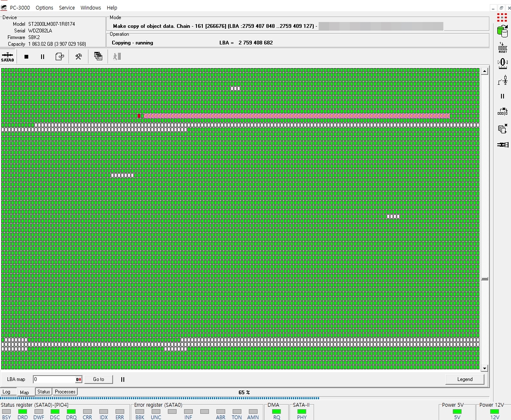Click the connector plug icon in sidebar
The height and width of the screenshot is (420, 511).
pyautogui.click(x=503, y=145)
